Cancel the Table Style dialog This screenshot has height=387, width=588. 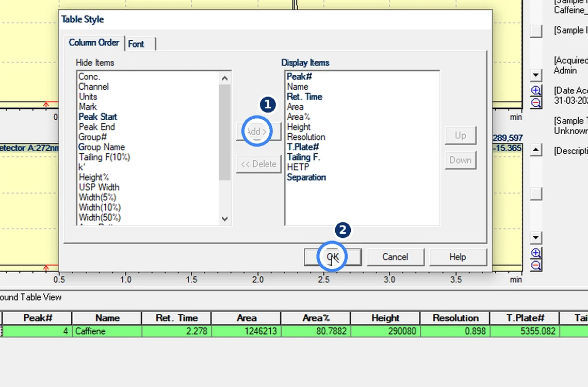(x=395, y=257)
